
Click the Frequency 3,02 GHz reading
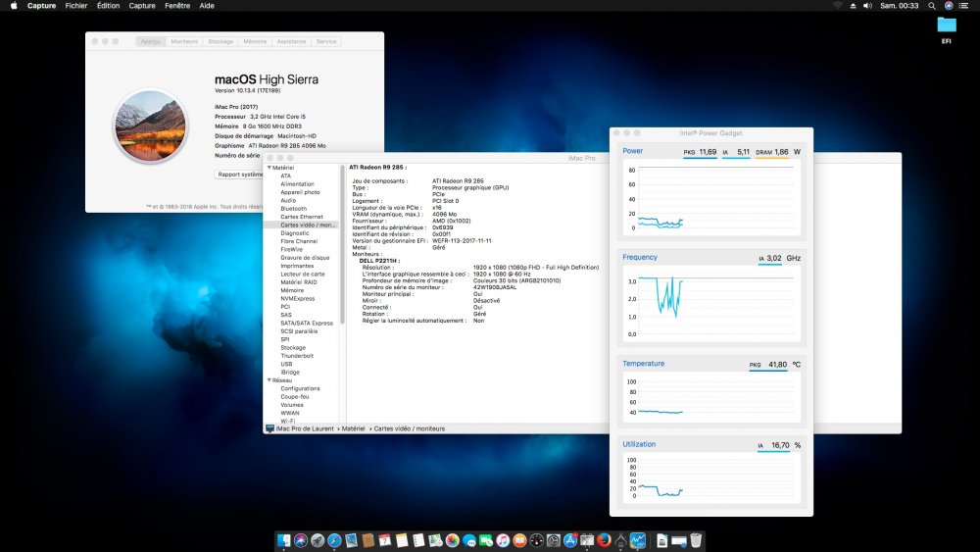pos(779,258)
